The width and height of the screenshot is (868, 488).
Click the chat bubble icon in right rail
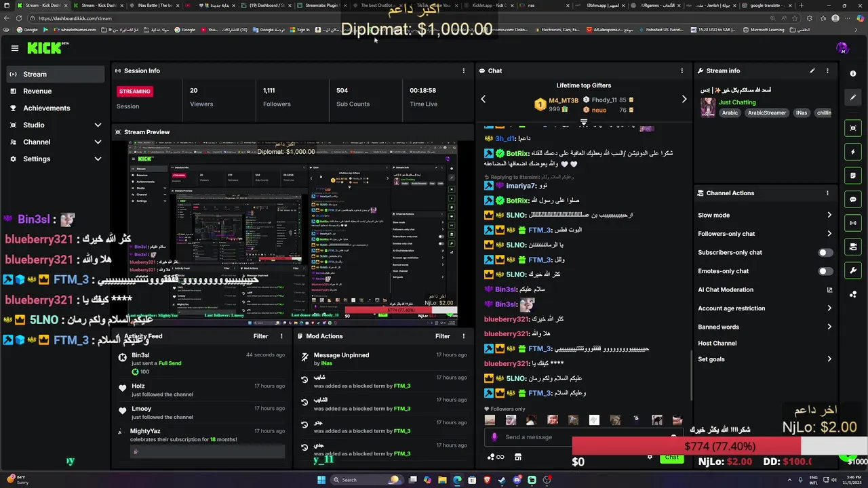tap(853, 199)
